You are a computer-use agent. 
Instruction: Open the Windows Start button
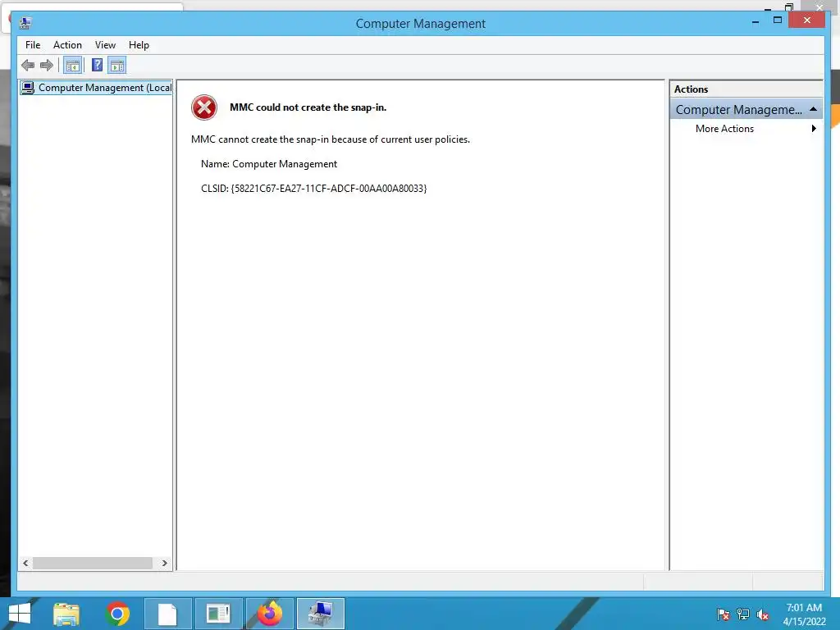[20, 614]
